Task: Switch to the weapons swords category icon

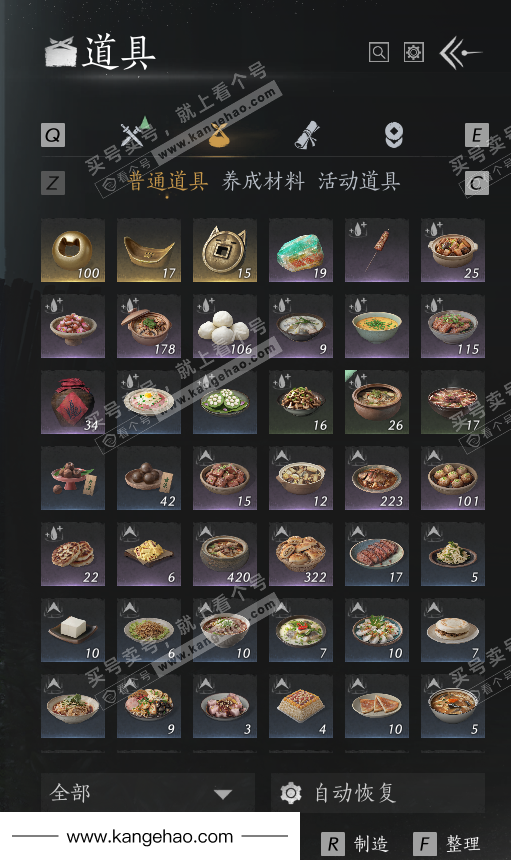Action: click(135, 133)
